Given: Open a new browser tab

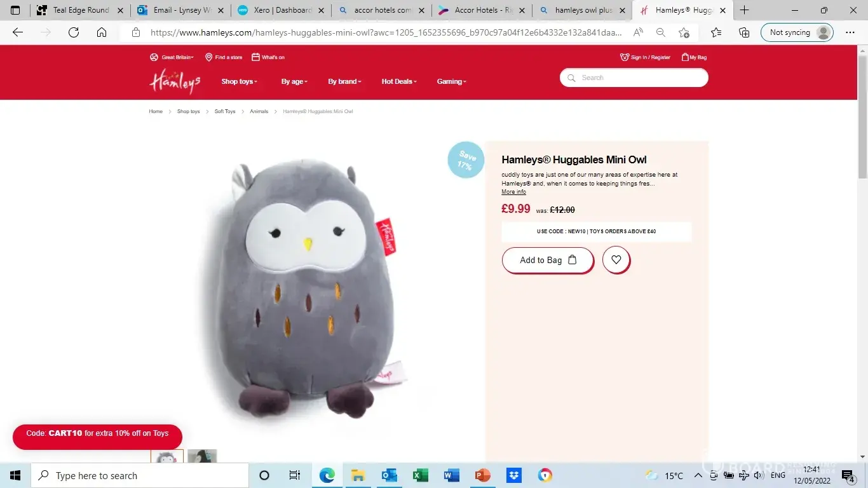Looking at the screenshot, I should [x=744, y=10].
